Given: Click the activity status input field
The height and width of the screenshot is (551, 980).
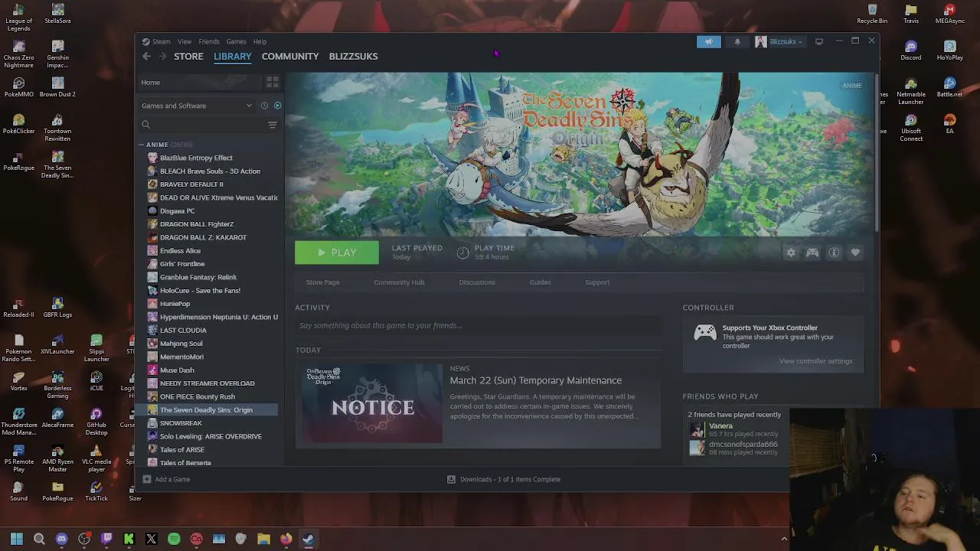Looking at the screenshot, I should pos(479,325).
